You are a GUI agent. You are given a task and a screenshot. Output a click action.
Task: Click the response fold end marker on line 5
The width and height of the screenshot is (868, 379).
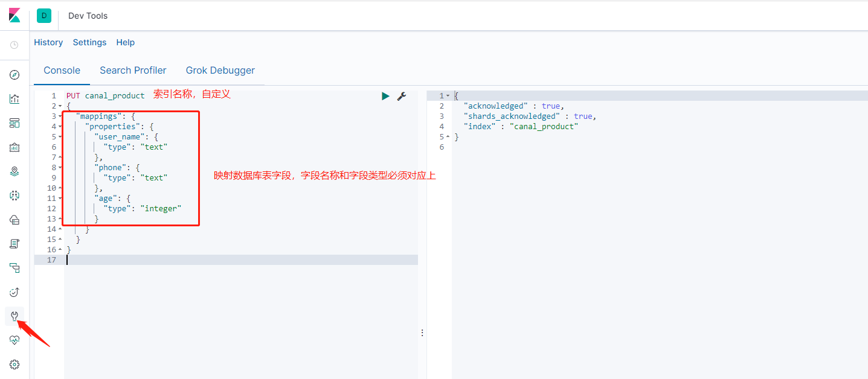tap(448, 137)
